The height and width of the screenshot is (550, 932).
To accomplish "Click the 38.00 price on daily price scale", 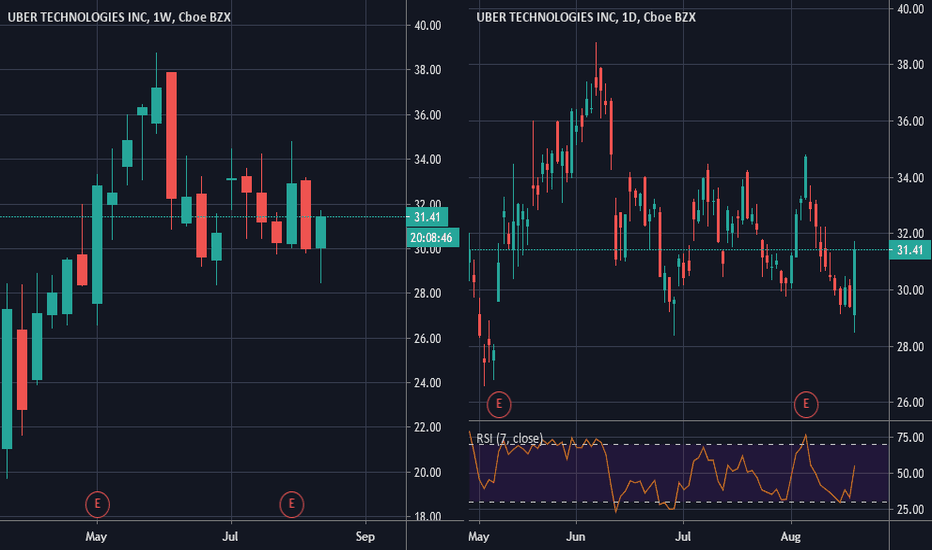I will (910, 65).
